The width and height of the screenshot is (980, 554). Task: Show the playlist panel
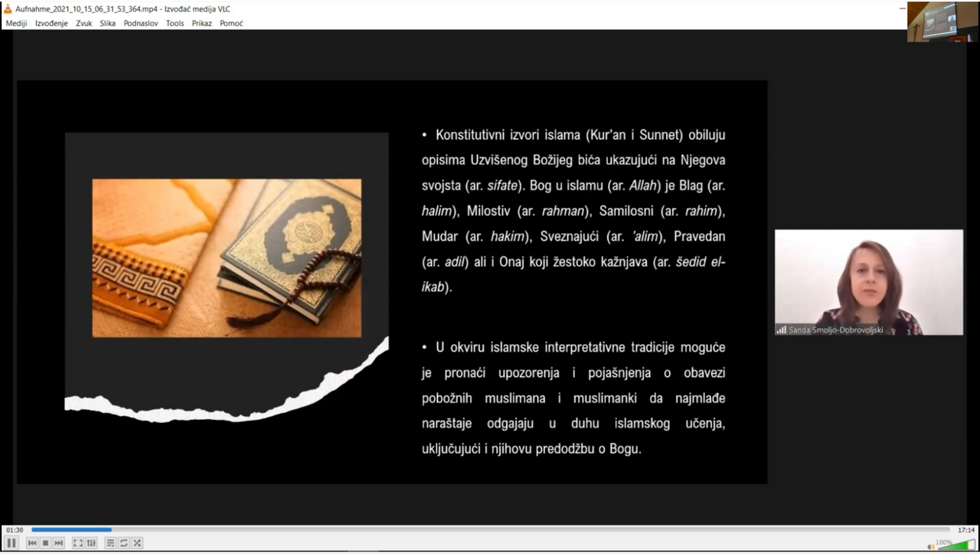point(110,543)
